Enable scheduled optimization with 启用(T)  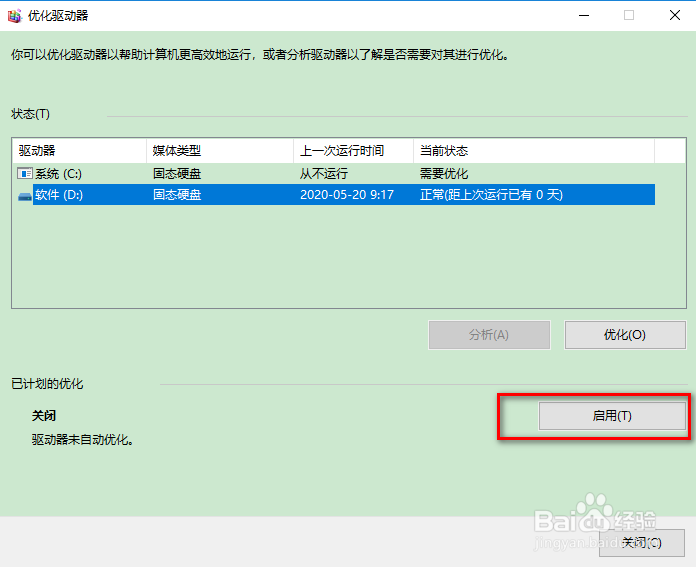[612, 416]
